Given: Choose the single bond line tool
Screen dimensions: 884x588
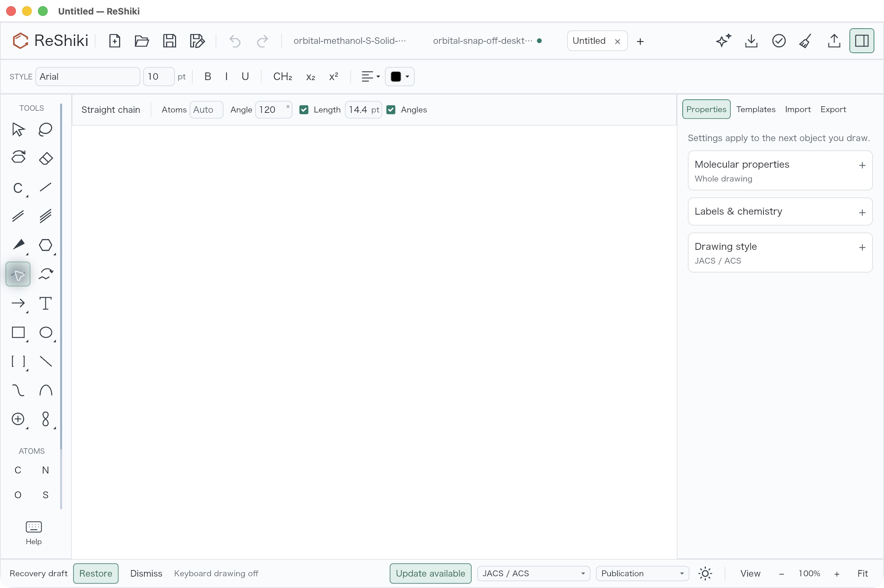Looking at the screenshot, I should [45, 187].
